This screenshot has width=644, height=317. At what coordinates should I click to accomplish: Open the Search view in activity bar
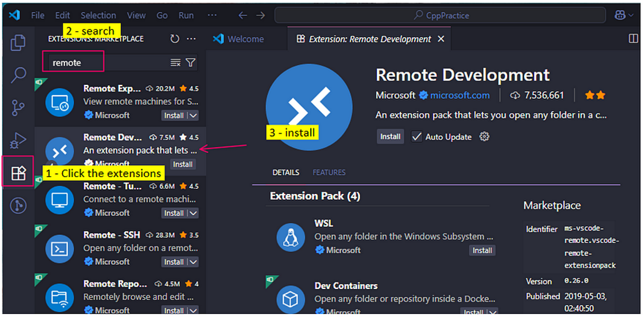coord(18,75)
